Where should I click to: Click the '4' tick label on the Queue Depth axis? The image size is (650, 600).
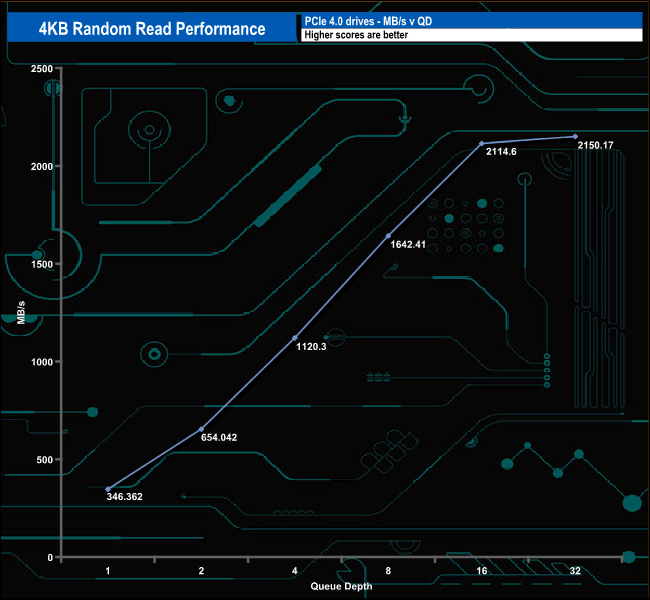(x=295, y=570)
